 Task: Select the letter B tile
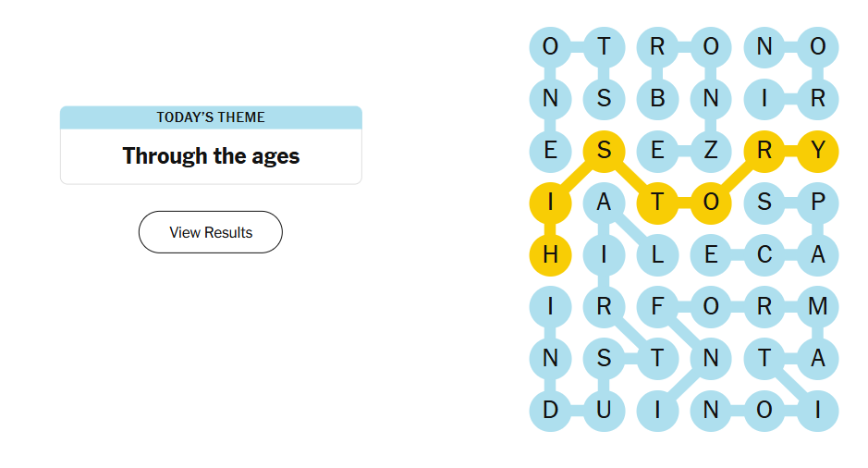[657, 98]
